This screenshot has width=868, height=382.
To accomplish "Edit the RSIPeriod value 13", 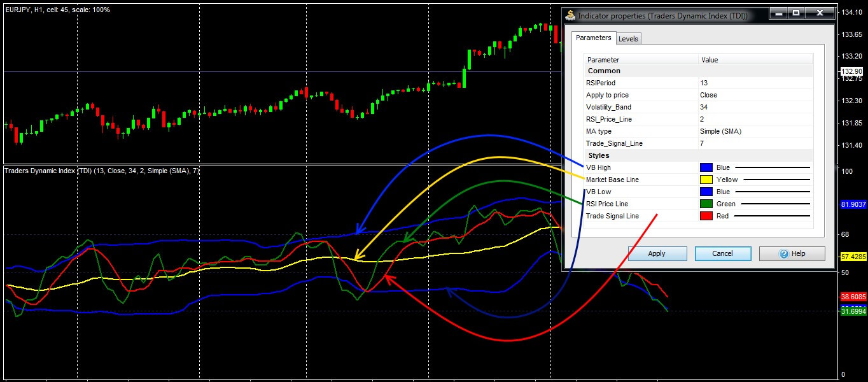I will point(755,83).
